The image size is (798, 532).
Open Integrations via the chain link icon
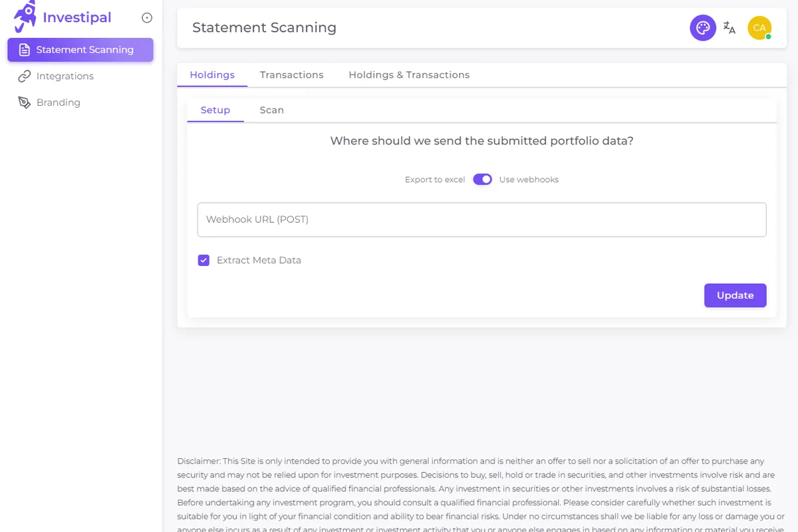pyautogui.click(x=25, y=76)
